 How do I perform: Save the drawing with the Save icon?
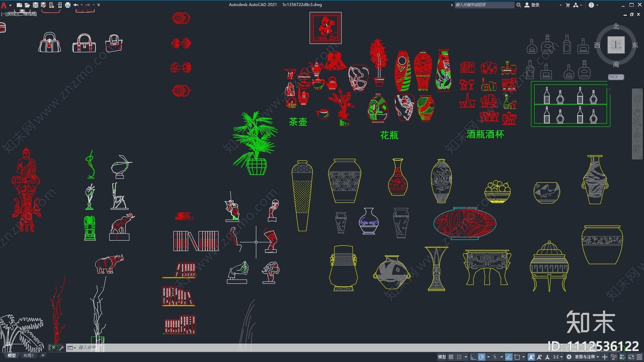click(35, 5)
